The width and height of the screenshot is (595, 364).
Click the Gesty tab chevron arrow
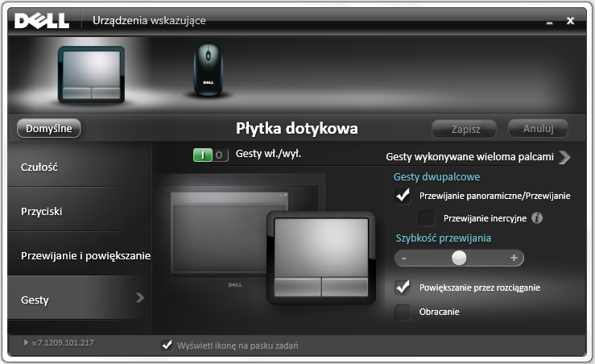[x=140, y=298]
